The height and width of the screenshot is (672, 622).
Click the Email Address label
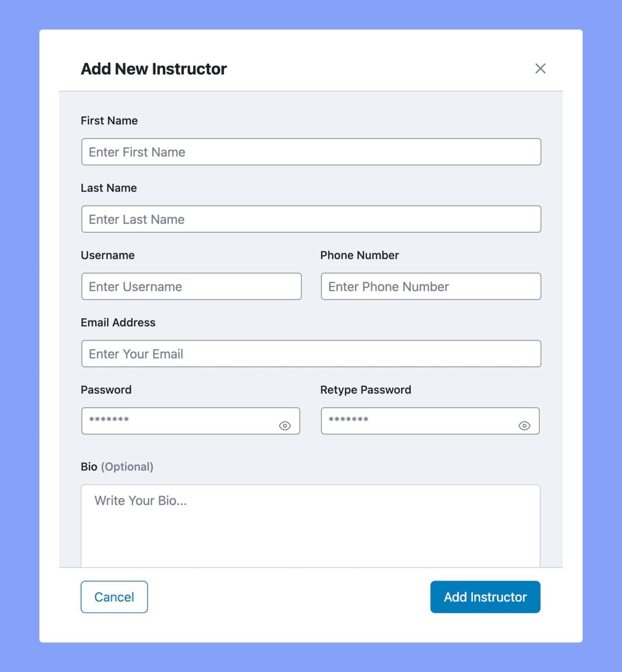click(118, 323)
